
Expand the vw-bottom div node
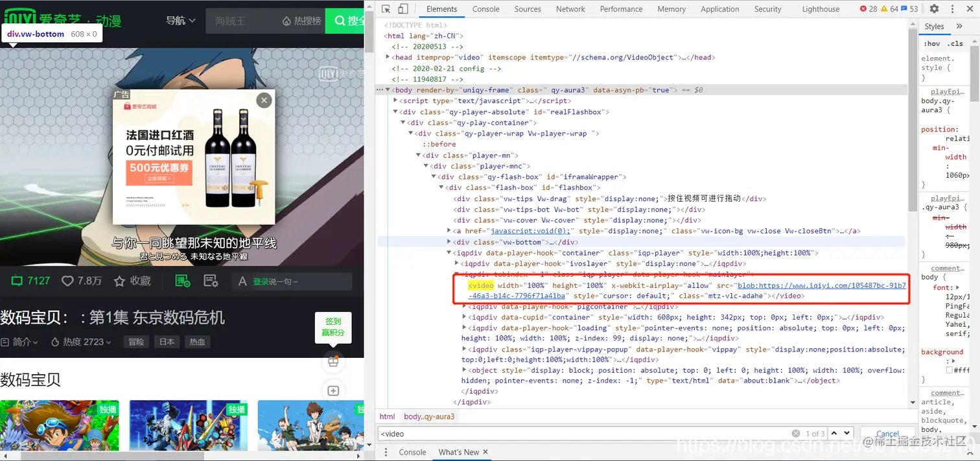450,242
